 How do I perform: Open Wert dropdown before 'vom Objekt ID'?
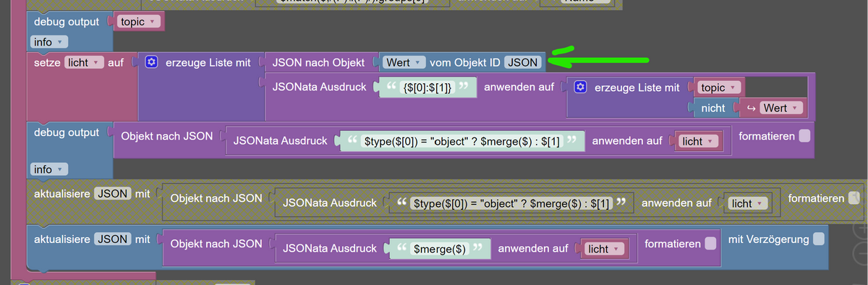tap(404, 62)
